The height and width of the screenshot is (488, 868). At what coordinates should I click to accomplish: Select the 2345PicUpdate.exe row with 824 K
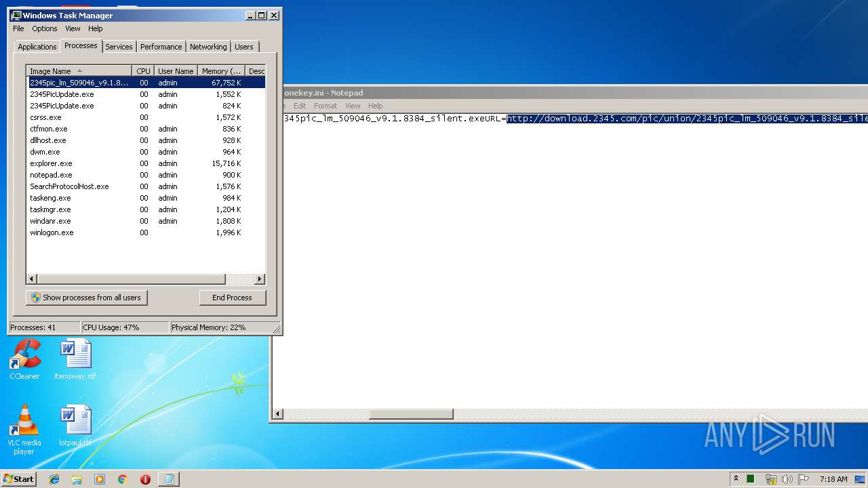tap(146, 106)
